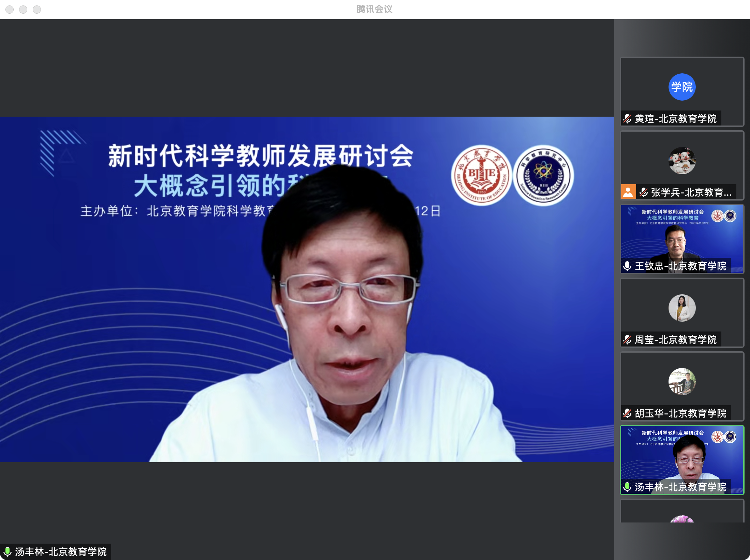Close the 腾讯会议 window

(x=10, y=10)
